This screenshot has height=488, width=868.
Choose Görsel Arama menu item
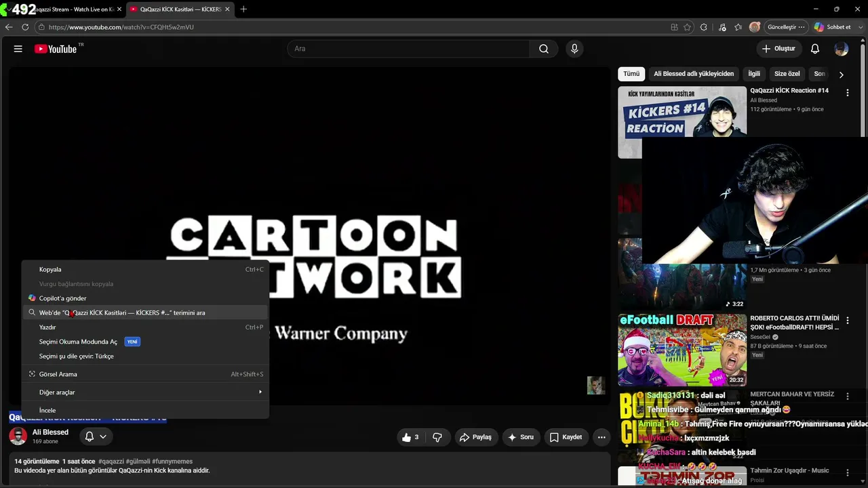[x=145, y=374]
